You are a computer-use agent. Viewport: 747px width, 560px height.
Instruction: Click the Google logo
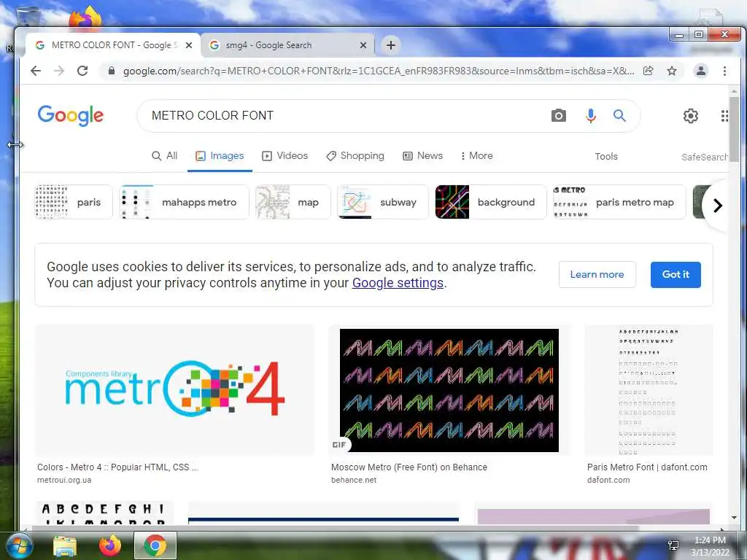pos(71,115)
